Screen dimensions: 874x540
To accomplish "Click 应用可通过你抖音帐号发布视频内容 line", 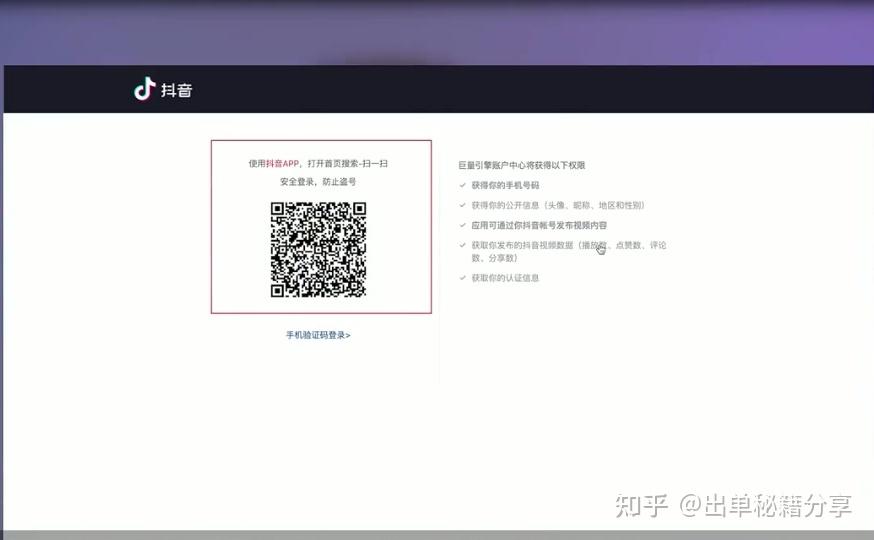I will (x=539, y=225).
